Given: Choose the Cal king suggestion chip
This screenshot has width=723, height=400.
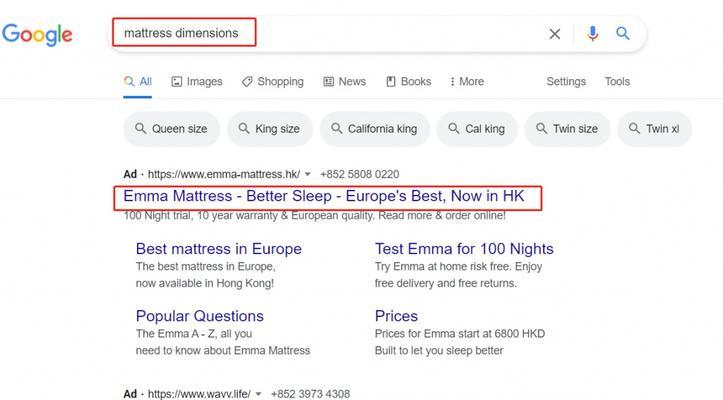Looking at the screenshot, I should pyautogui.click(x=477, y=129).
